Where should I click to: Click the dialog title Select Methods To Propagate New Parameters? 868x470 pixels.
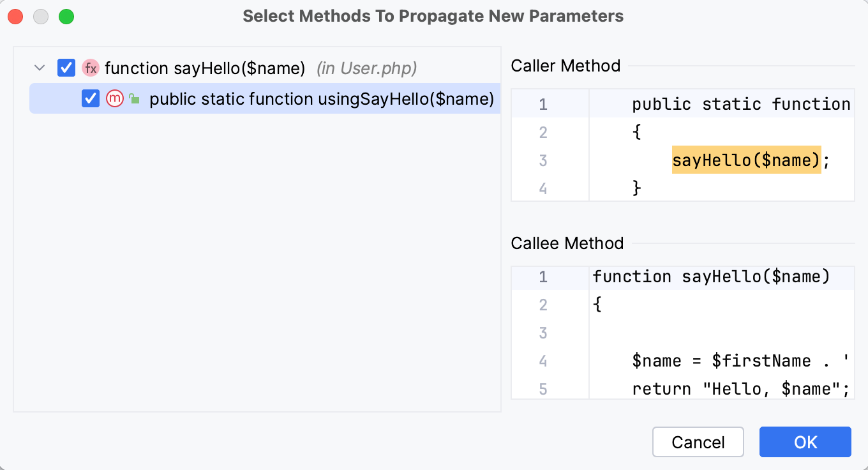(433, 16)
